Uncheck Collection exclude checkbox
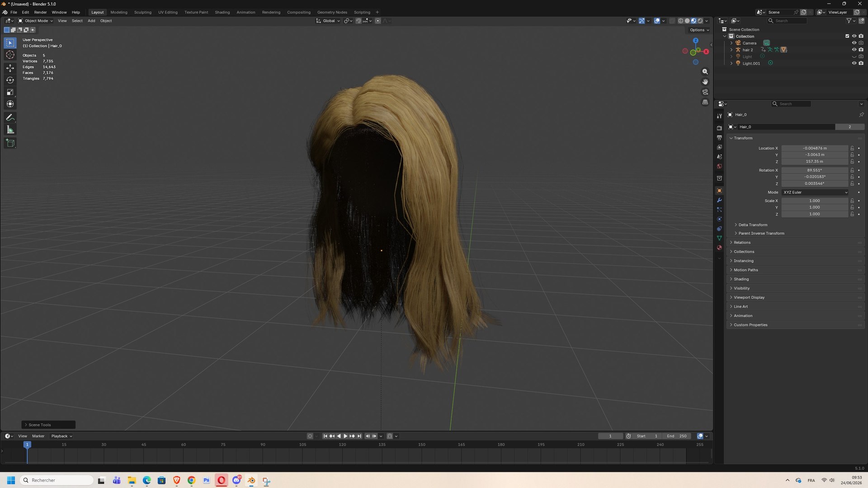Screen dimensions: 868x488 coord(847,36)
